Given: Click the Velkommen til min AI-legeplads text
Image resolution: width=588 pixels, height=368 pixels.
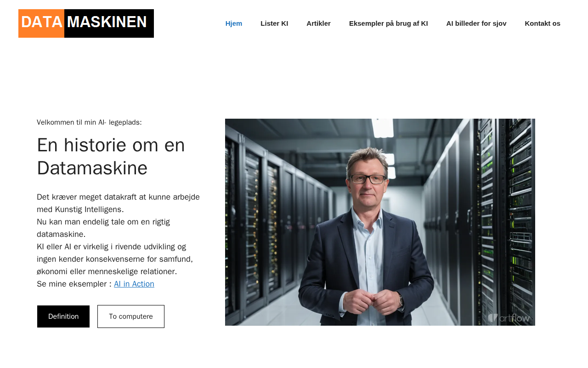Looking at the screenshot, I should tap(89, 122).
